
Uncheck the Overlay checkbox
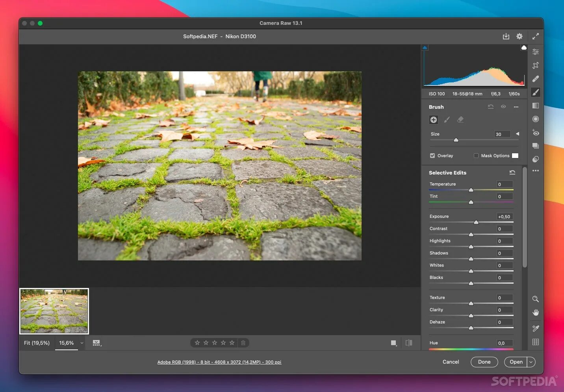432,156
